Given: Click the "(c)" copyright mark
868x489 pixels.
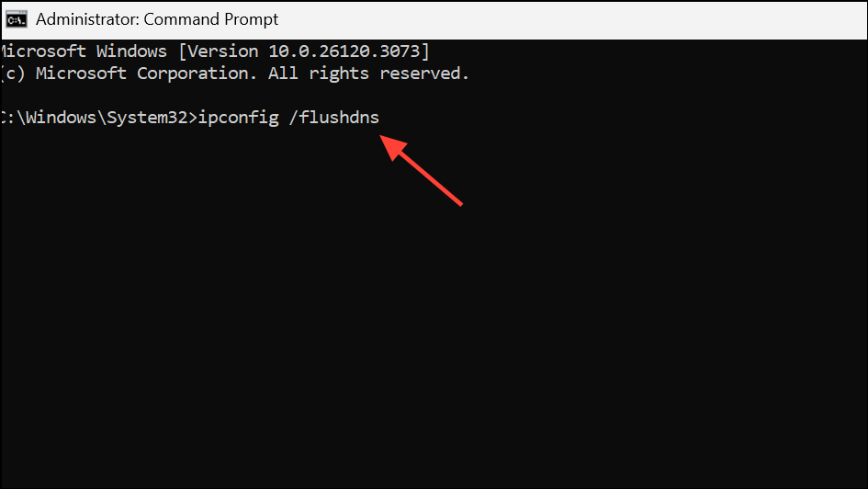Looking at the screenshot, I should 13,74.
